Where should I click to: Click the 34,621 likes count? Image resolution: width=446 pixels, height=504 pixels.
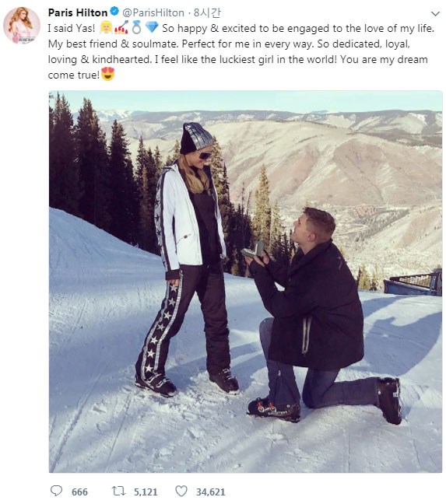211,492
